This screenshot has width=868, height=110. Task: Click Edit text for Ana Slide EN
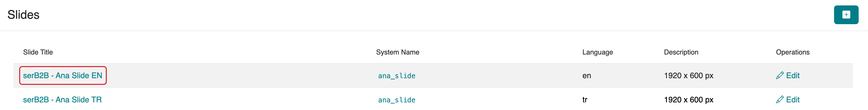(792, 75)
